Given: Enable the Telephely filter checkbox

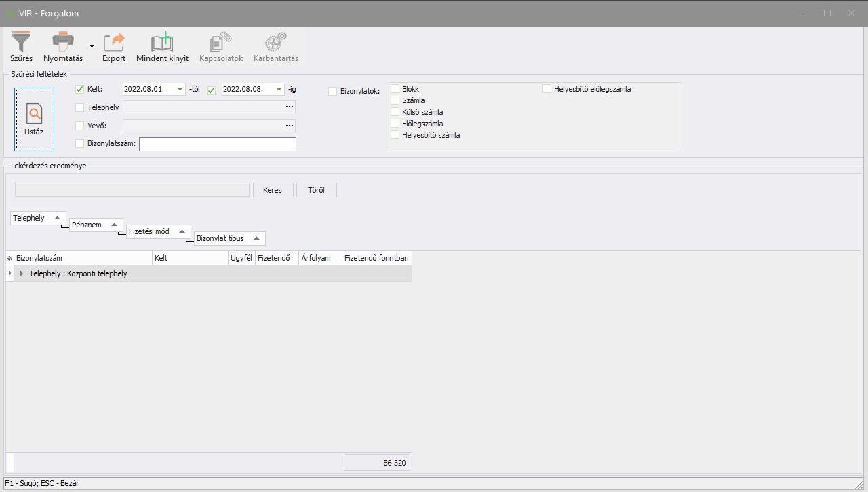Looking at the screenshot, I should [x=80, y=107].
